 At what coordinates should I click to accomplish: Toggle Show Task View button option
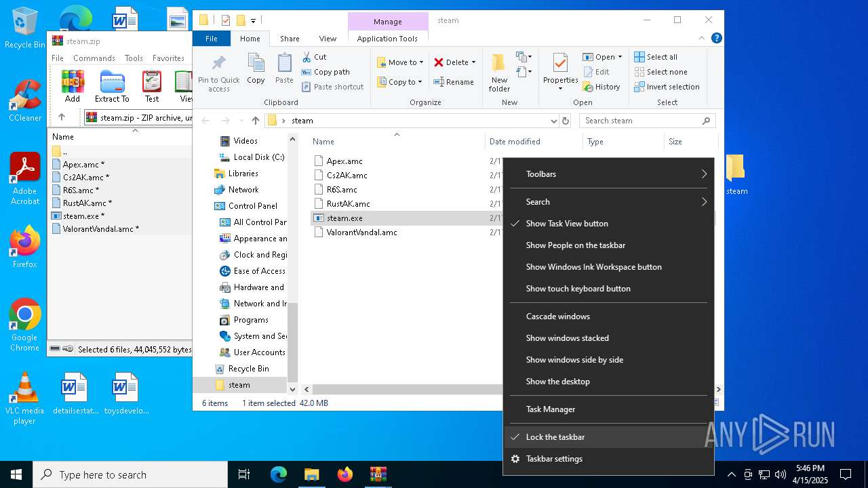point(608,224)
